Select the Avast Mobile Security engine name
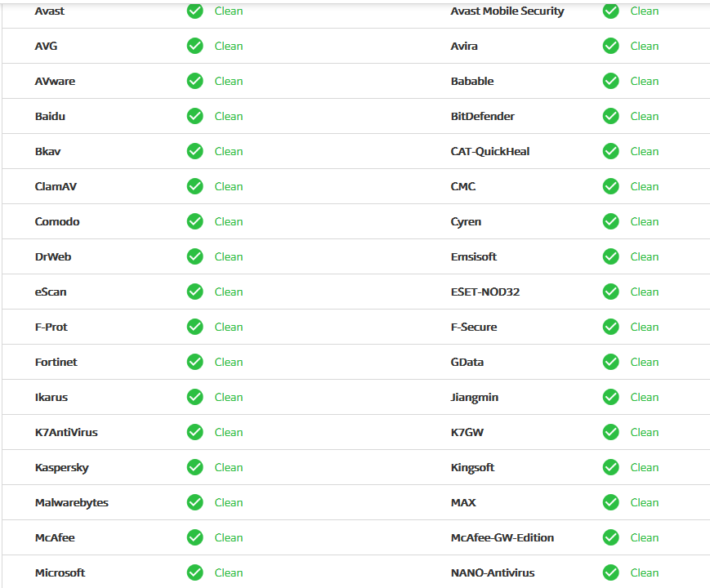This screenshot has width=710, height=588. click(x=507, y=11)
